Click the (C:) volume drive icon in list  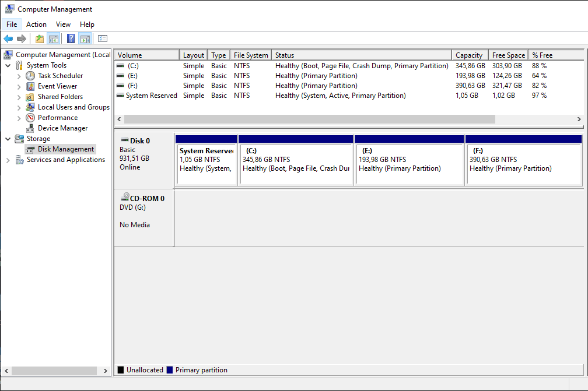(x=120, y=65)
